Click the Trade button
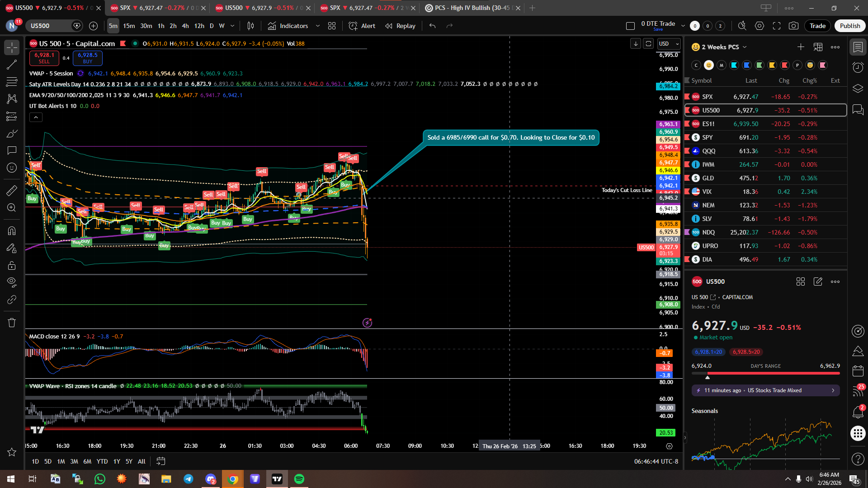 [x=817, y=26]
